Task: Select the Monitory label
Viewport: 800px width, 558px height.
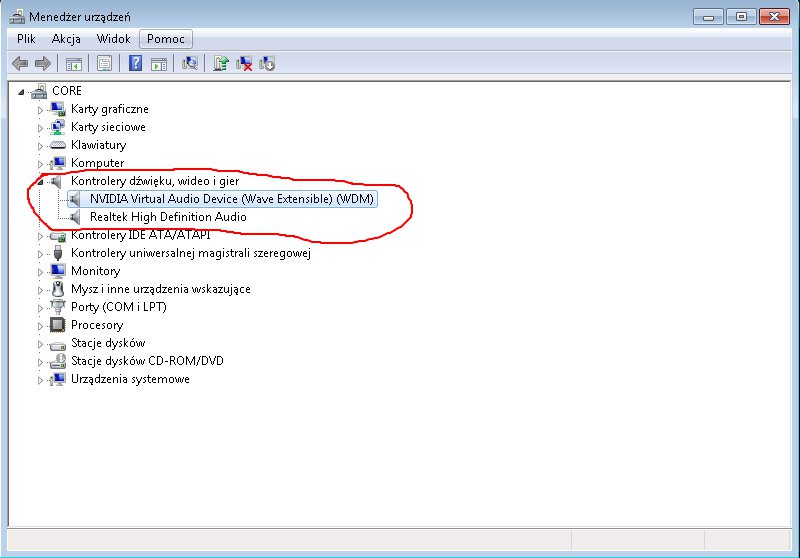Action: [x=95, y=271]
